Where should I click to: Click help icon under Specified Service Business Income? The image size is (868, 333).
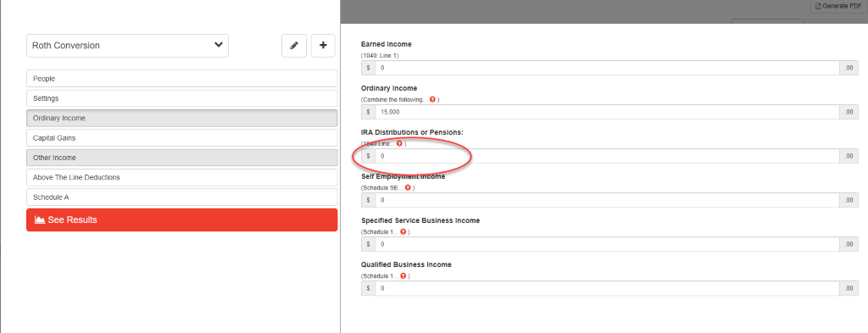click(x=403, y=232)
